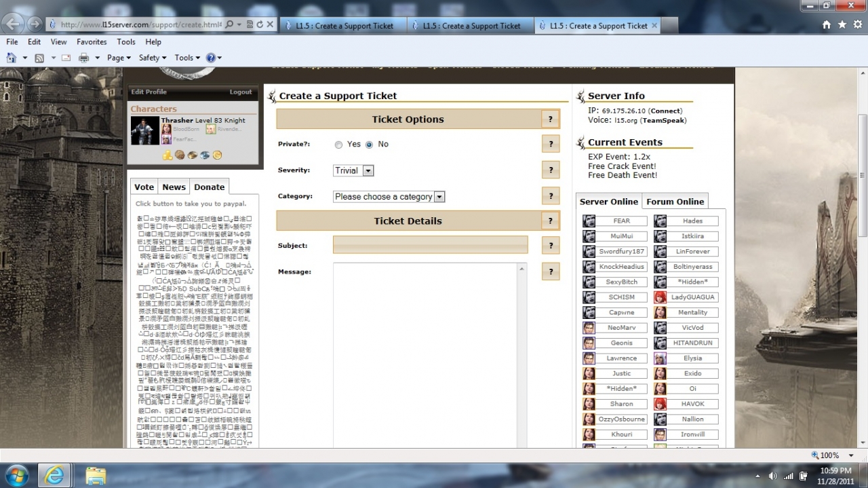Expand the Print dropdown arrow

coord(98,58)
